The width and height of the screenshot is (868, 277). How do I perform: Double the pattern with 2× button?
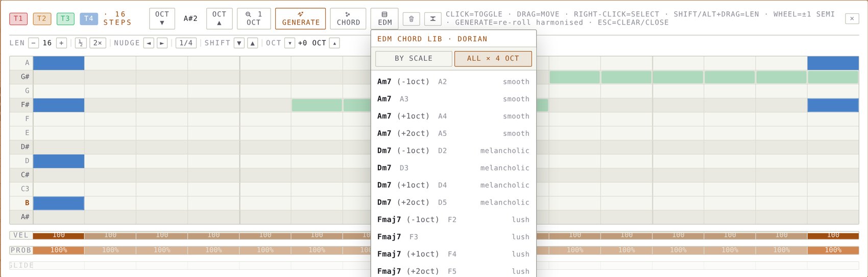click(x=98, y=43)
